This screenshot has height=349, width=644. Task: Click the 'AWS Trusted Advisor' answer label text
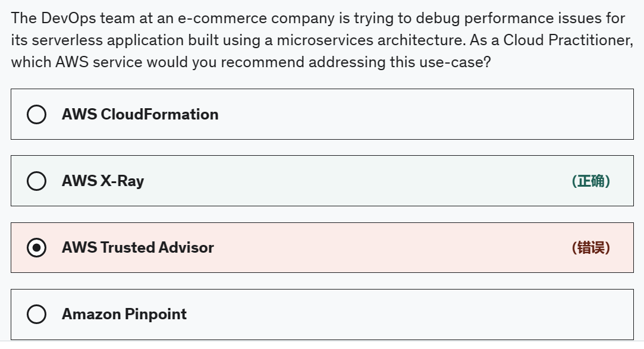[x=137, y=247]
